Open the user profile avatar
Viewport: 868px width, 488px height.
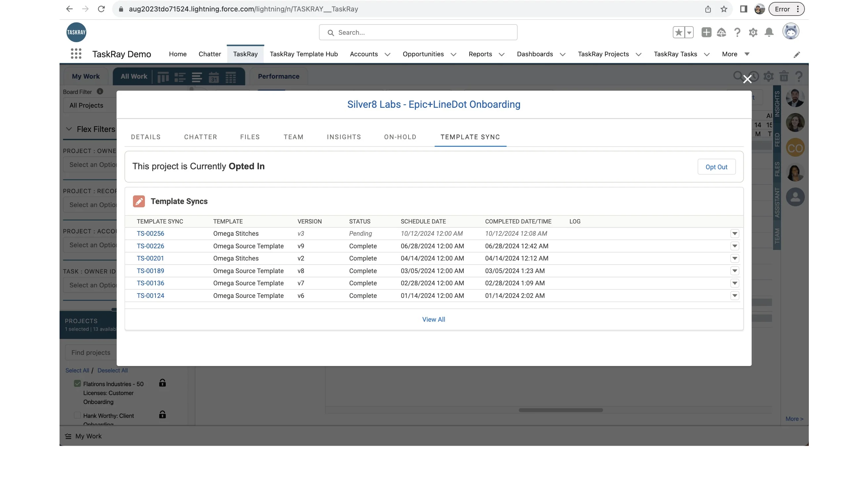[791, 32]
